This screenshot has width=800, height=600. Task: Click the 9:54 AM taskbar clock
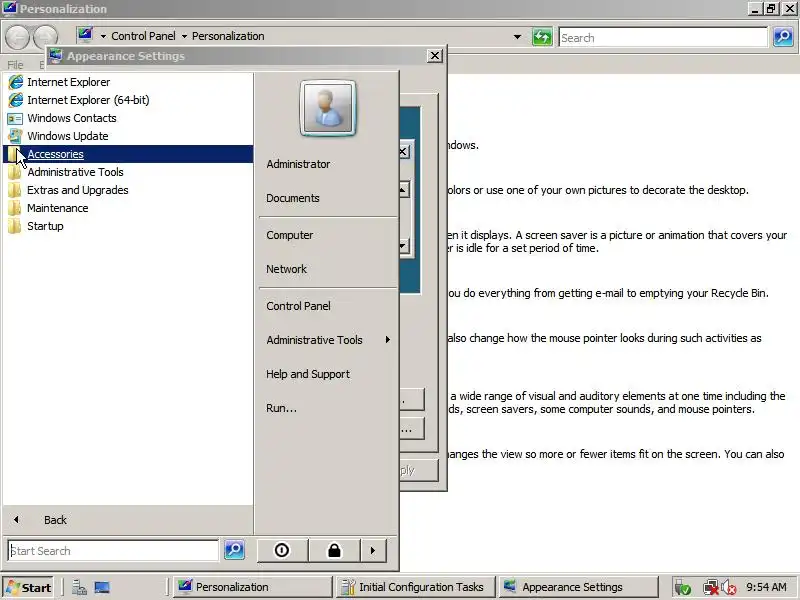pos(766,587)
